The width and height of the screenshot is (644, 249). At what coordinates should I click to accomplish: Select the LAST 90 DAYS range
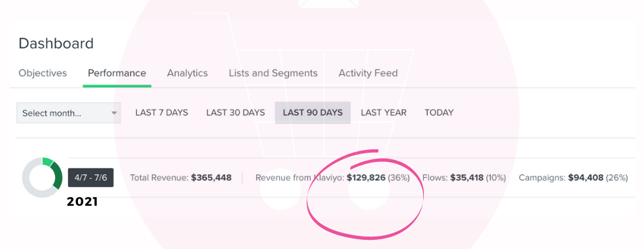coord(313,113)
